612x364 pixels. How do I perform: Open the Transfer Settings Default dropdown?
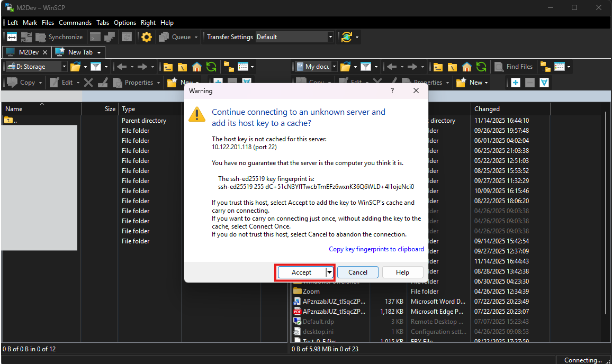(x=331, y=37)
